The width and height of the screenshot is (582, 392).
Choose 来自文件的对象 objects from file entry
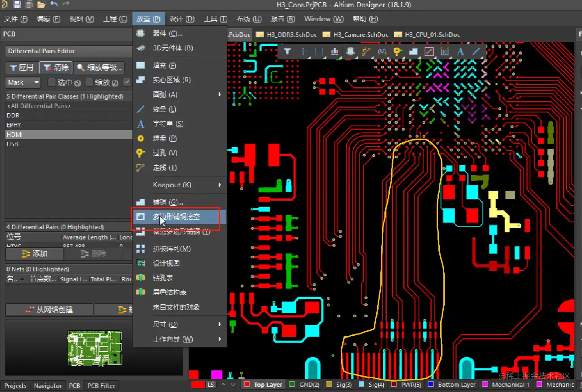(179, 307)
